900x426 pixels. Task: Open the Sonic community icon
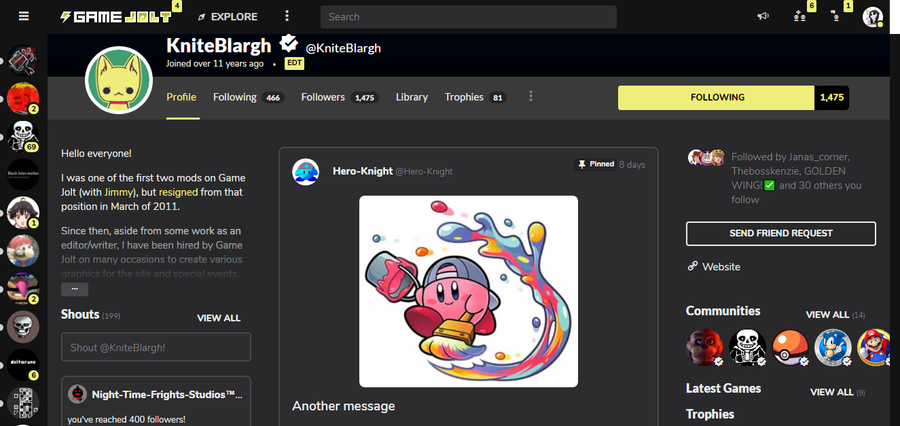833,347
